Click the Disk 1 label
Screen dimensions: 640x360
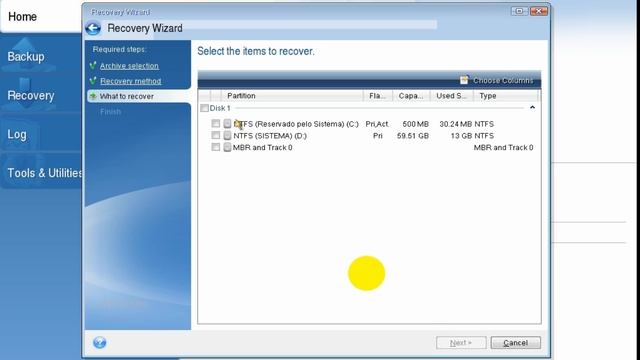(x=220, y=108)
